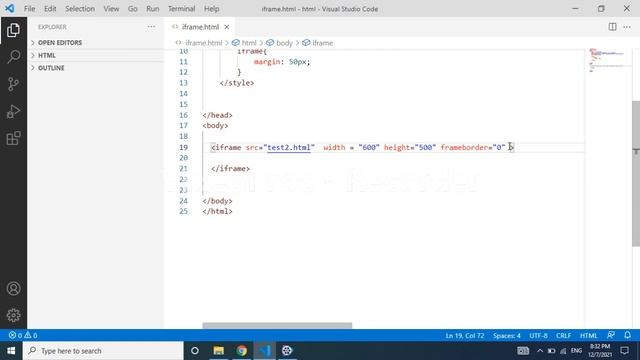Show hidden system tray icons
Viewport: 640px width, 360px height.
tap(540, 351)
